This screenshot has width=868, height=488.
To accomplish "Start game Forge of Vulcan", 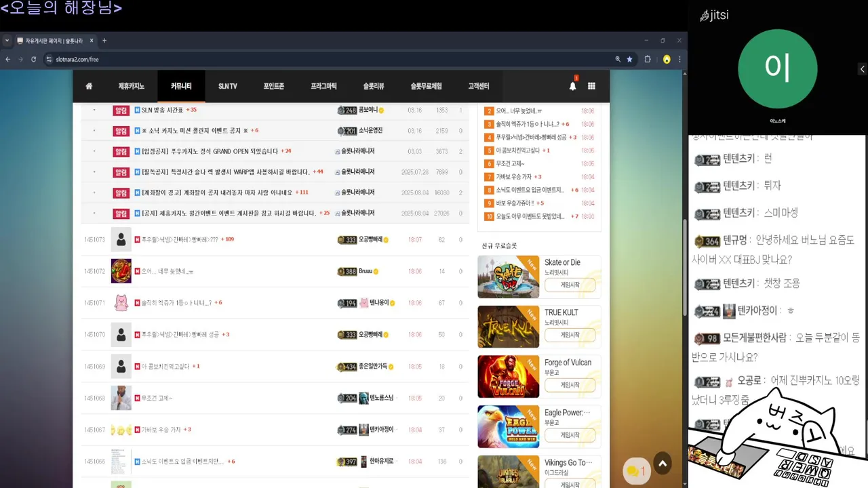I will pos(570,385).
